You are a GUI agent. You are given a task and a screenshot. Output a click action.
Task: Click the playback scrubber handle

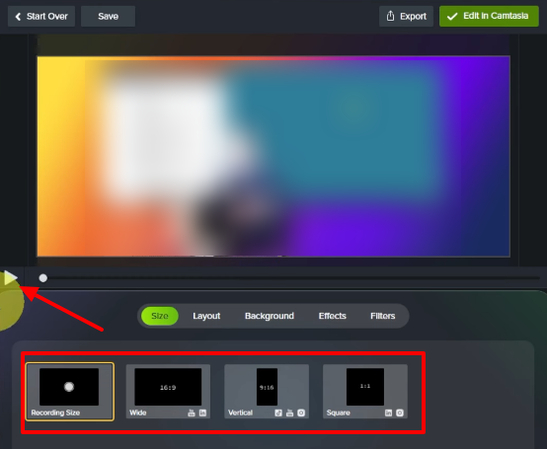(x=43, y=278)
